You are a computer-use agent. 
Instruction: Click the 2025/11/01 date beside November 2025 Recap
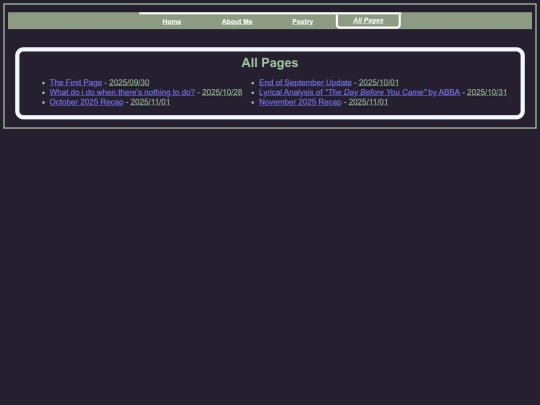click(x=368, y=102)
